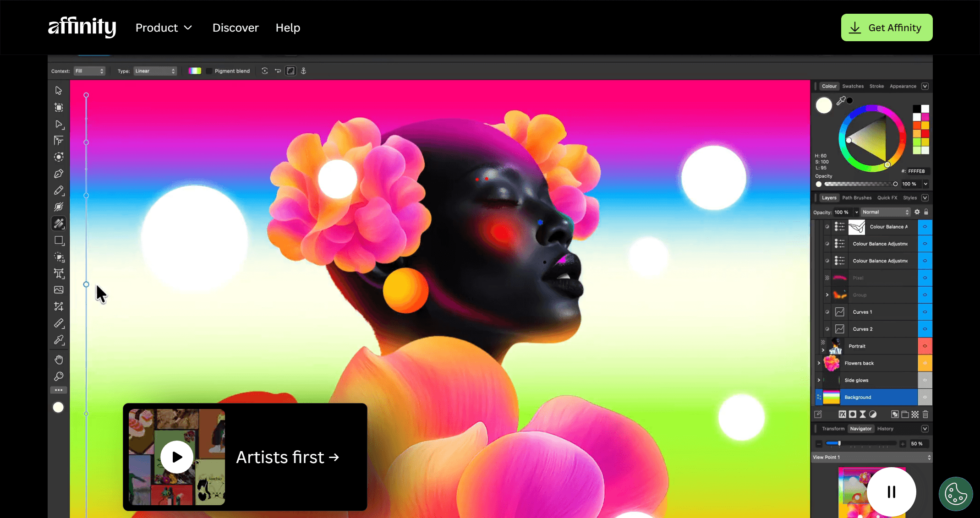Toggle visibility of Curves 1 layer

[925, 312]
